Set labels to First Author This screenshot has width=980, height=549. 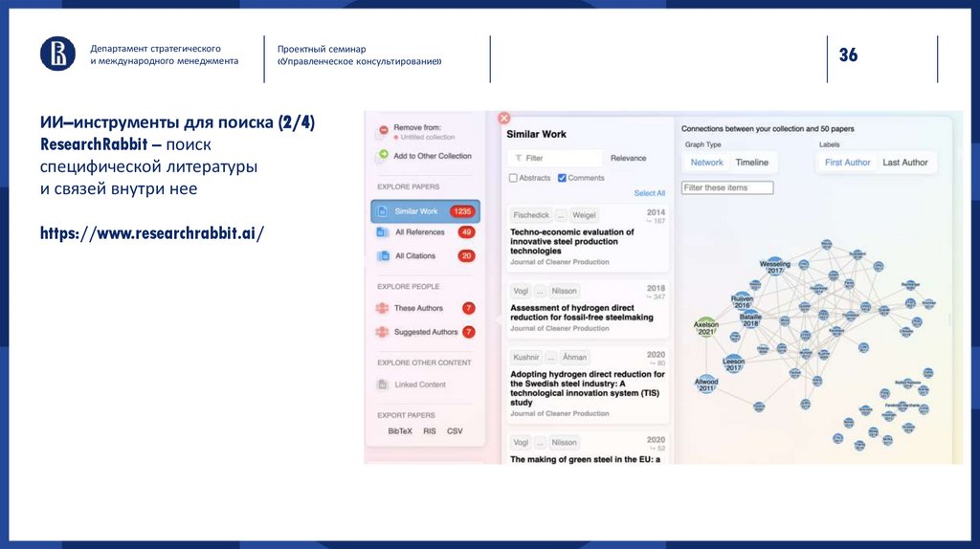[847, 163]
